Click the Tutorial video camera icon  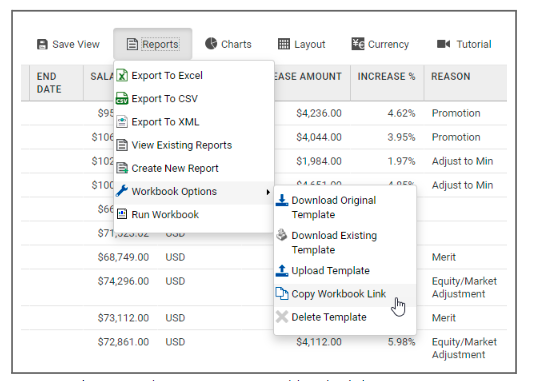pyautogui.click(x=444, y=44)
